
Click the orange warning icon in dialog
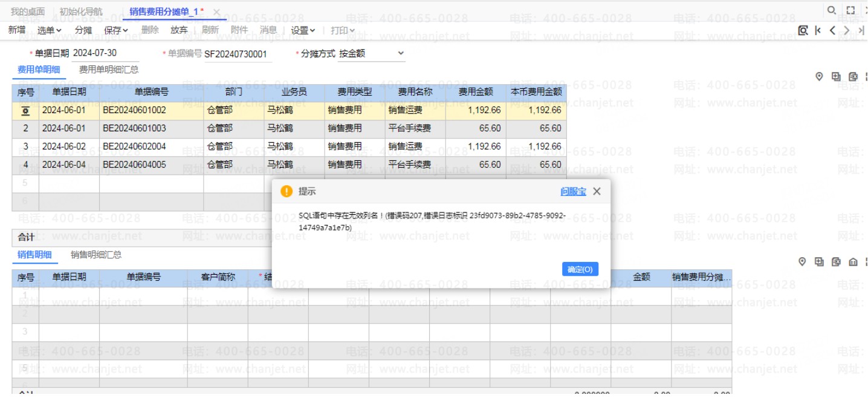click(287, 191)
